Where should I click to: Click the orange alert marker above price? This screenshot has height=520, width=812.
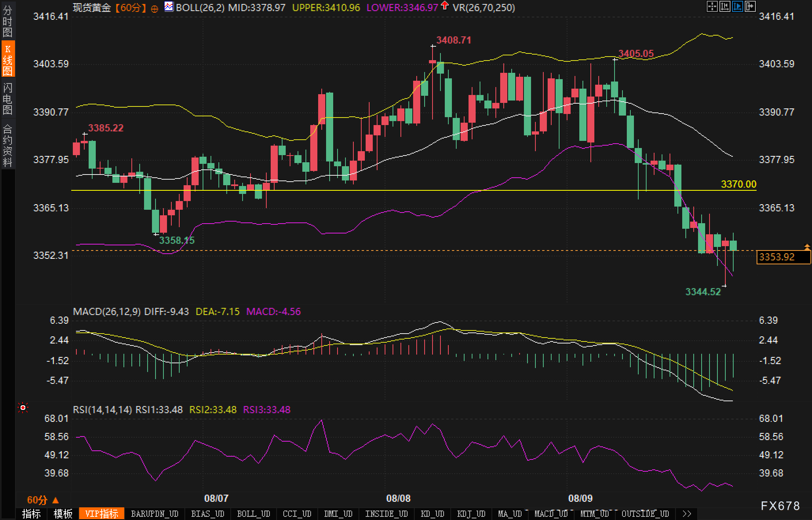click(807, 247)
